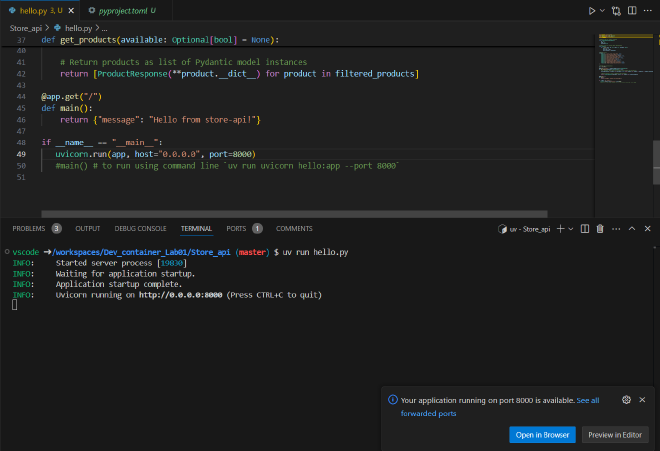Screen dimensions: 660x451
Task: Select the uv - Store_api terminal entry
Action: point(524,229)
